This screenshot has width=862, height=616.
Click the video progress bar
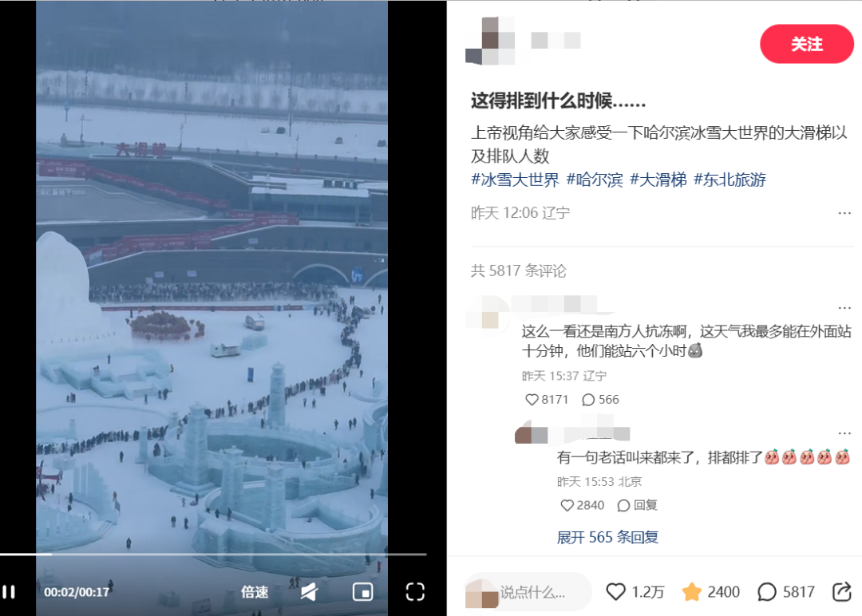213,555
